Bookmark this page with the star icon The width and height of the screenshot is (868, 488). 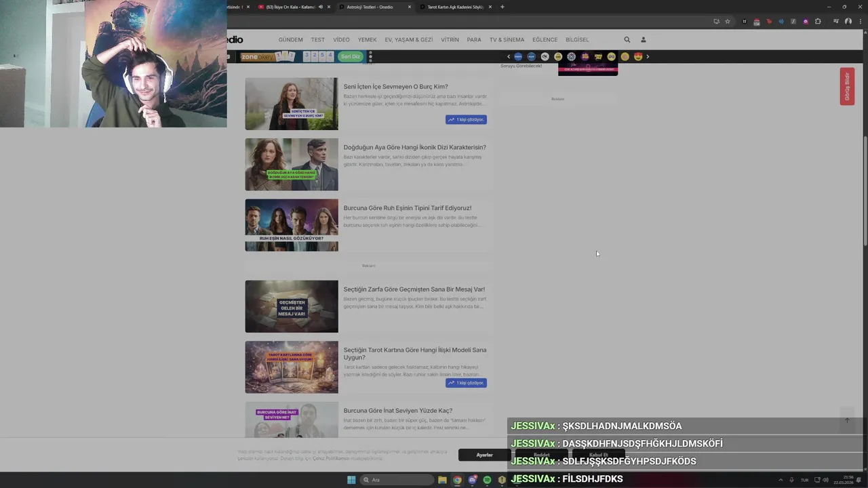click(x=728, y=22)
